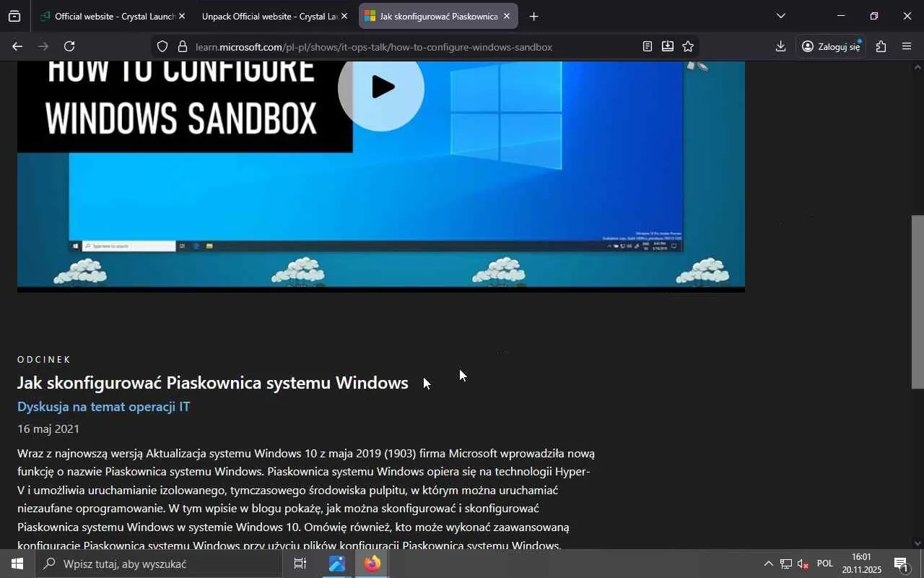Open the Dyskusja na temat operacji IT link
The width and height of the screenshot is (924, 578).
tap(104, 407)
